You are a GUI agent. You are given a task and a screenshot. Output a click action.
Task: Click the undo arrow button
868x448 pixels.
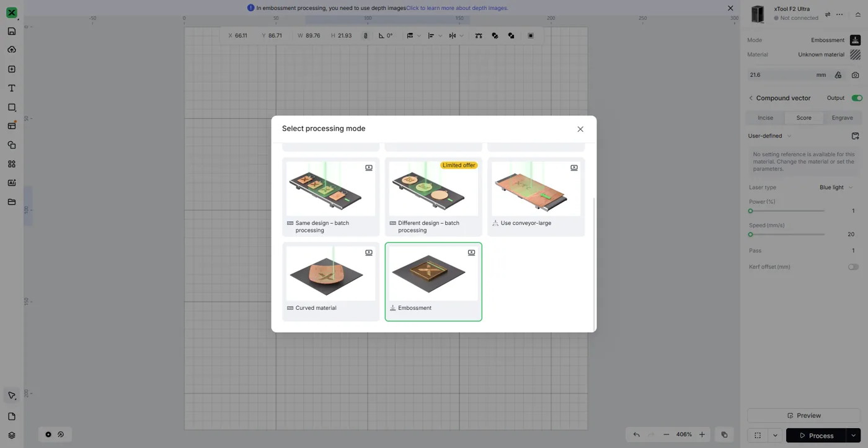(636, 435)
